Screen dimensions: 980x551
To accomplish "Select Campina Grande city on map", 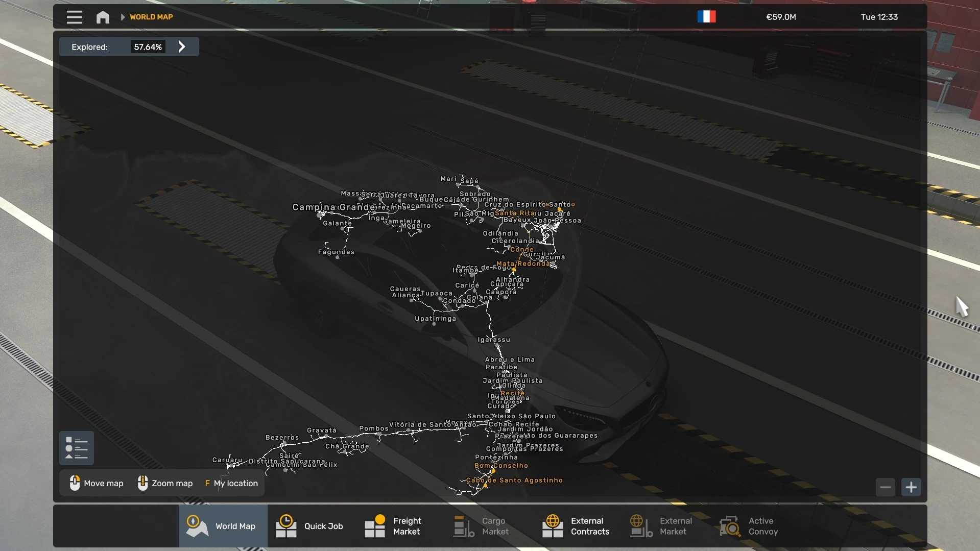I will point(333,207).
